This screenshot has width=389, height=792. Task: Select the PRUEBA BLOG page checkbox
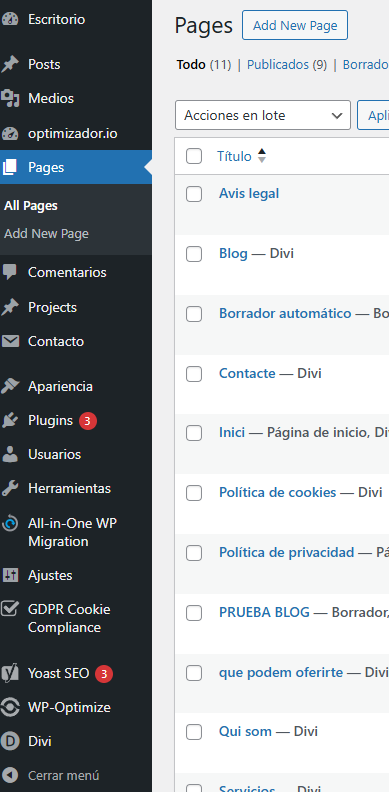(x=193, y=613)
